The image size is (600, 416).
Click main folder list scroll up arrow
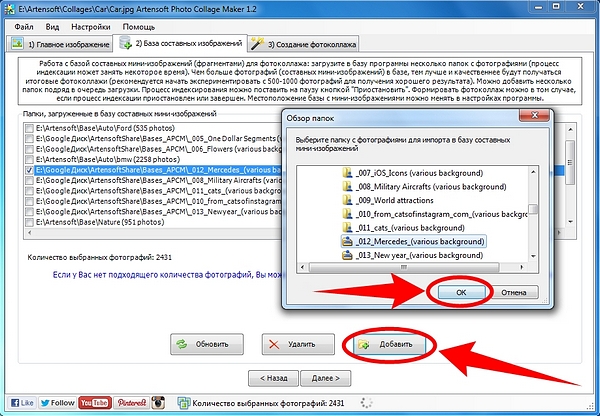(570, 129)
